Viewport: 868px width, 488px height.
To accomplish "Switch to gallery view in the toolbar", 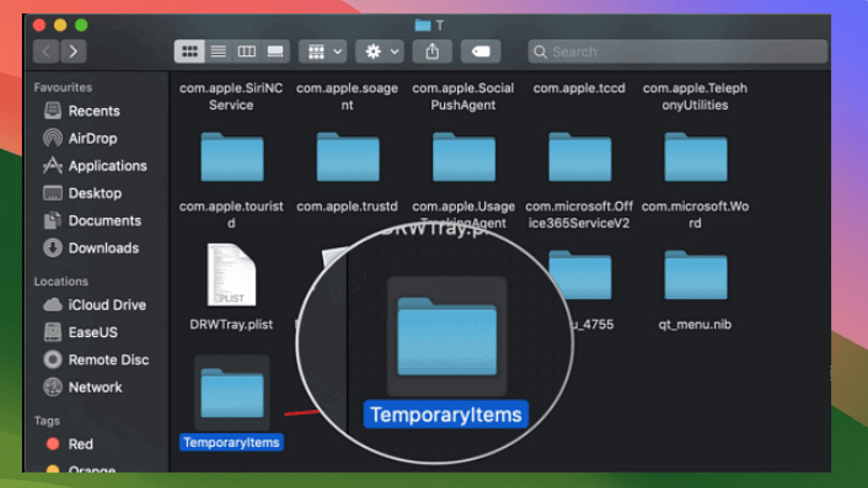I will tap(276, 52).
